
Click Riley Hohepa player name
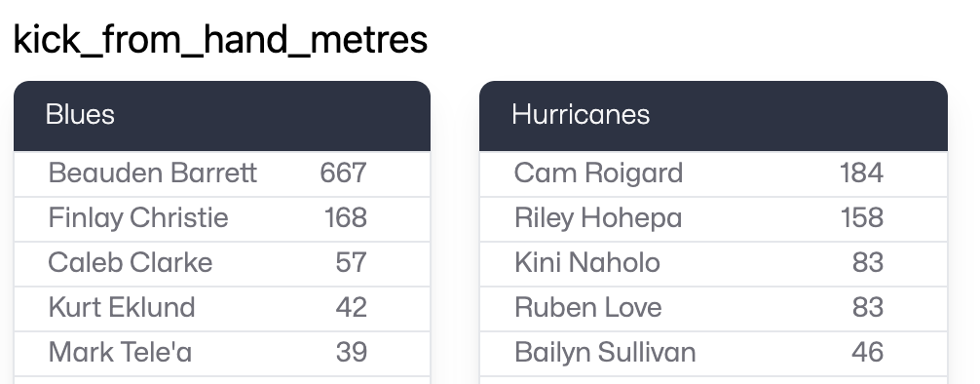(598, 218)
